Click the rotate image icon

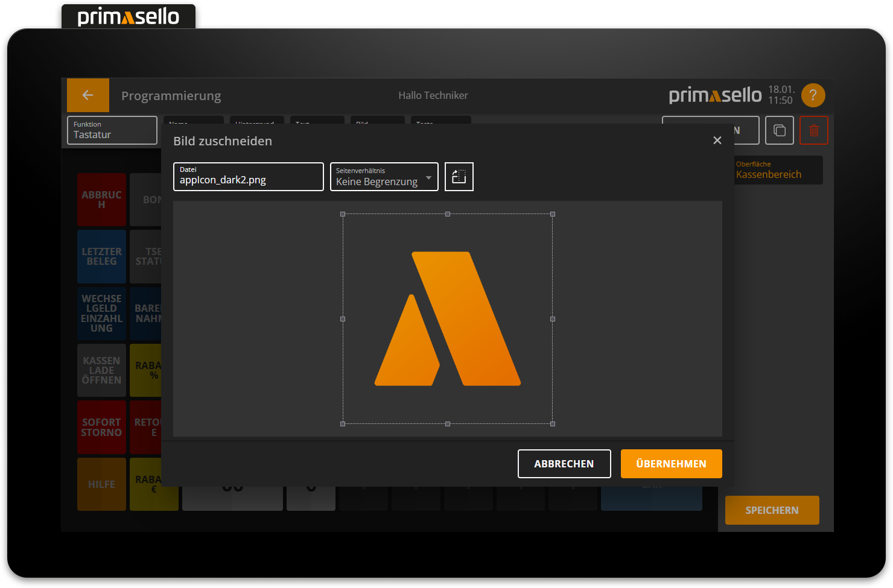click(459, 177)
